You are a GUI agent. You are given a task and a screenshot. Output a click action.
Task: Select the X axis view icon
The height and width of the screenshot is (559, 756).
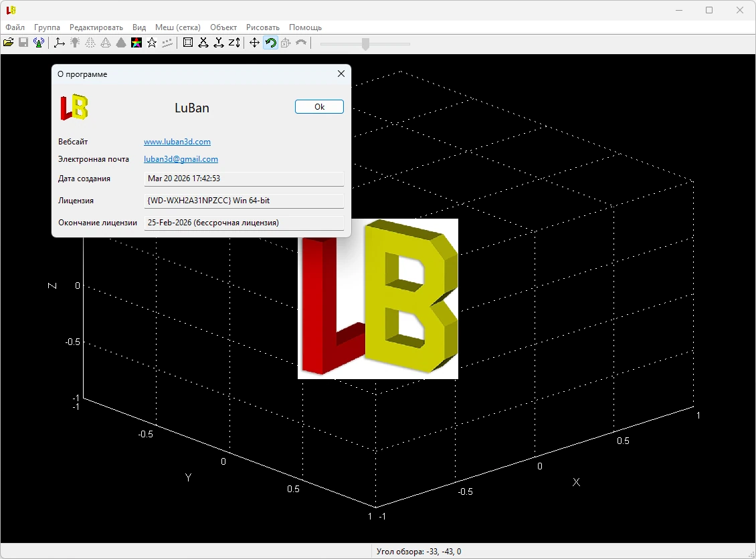click(203, 43)
